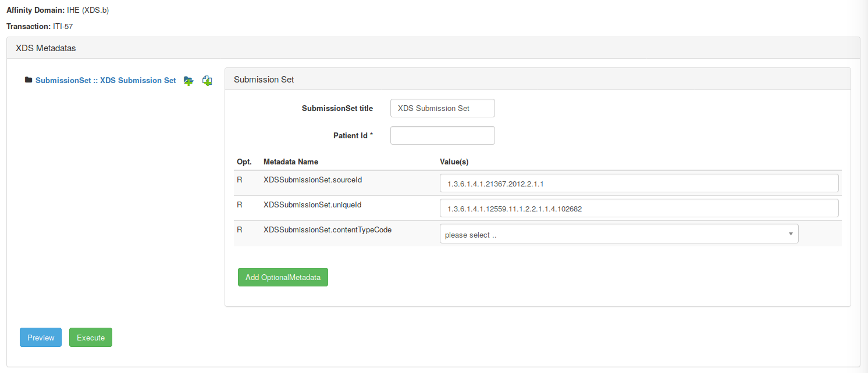Open the contentTypeCode 'please select' dropdown
868x373 pixels.
click(618, 234)
